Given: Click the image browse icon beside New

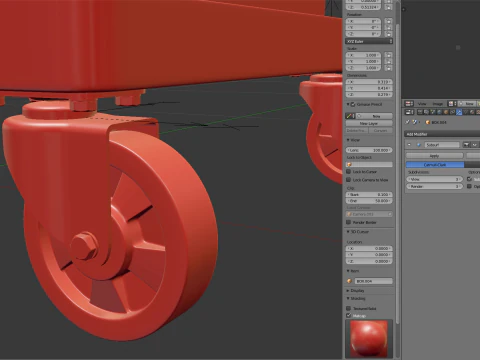Looking at the screenshot, I should 451,104.
